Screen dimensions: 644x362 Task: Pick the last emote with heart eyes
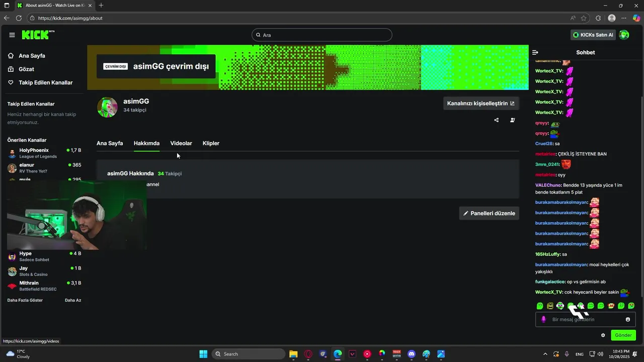coord(631,306)
